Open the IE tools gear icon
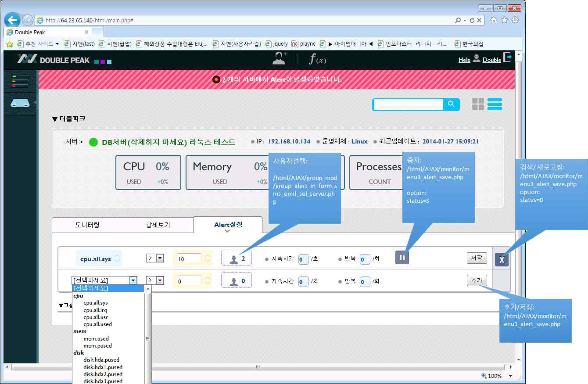The width and height of the screenshot is (588, 384). point(515,20)
